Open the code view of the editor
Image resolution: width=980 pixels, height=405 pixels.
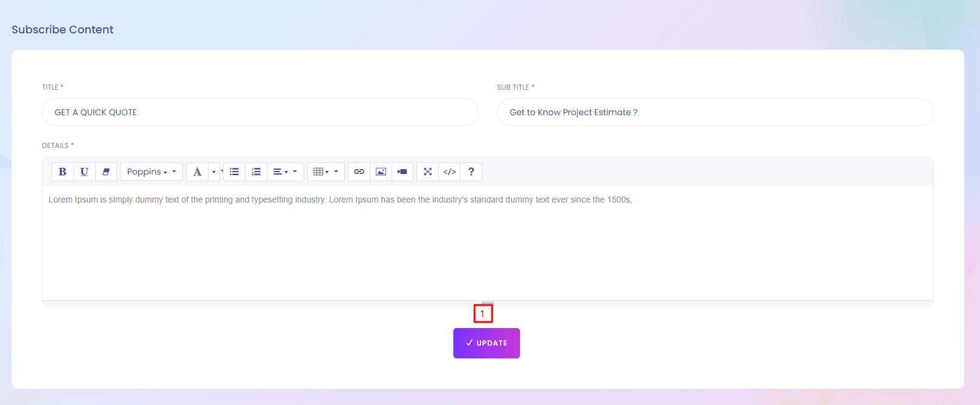[449, 172]
